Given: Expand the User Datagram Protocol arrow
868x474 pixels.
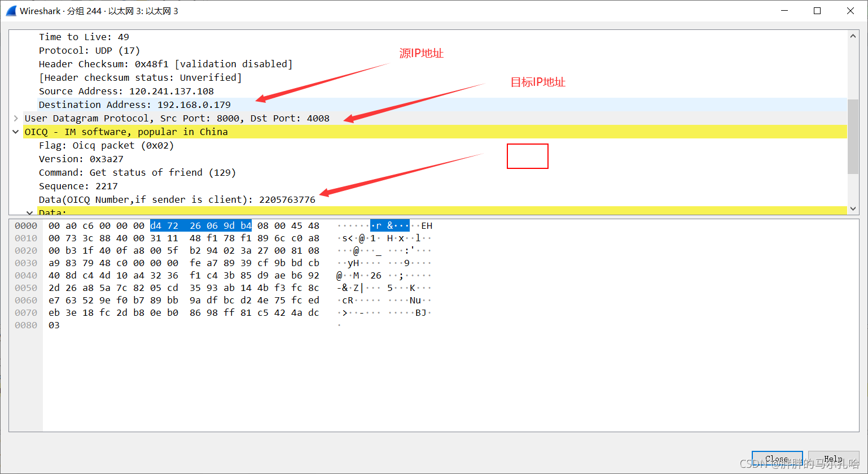Looking at the screenshot, I should pos(16,118).
